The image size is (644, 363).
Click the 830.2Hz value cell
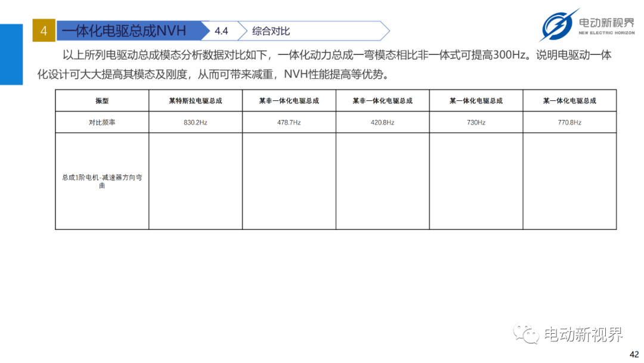[x=196, y=122]
